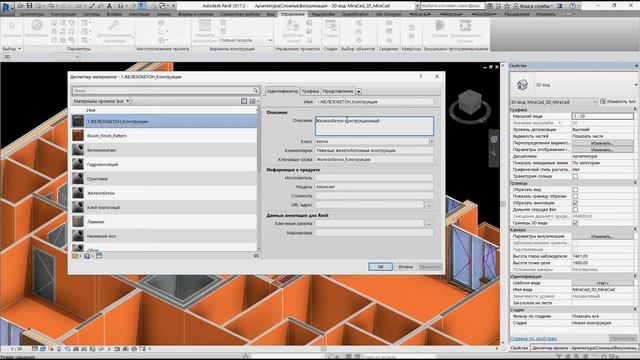The image size is (640, 360).
Task: Select the Клей плиточный material row
Action: click(164, 207)
